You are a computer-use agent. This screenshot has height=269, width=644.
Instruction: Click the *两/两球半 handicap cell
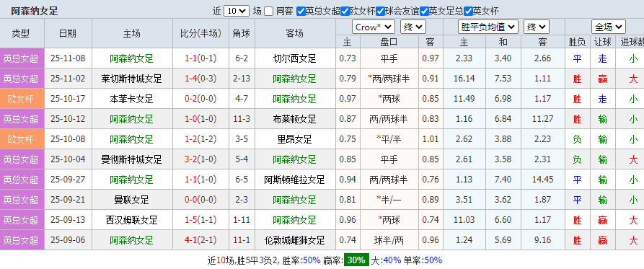tap(389, 79)
